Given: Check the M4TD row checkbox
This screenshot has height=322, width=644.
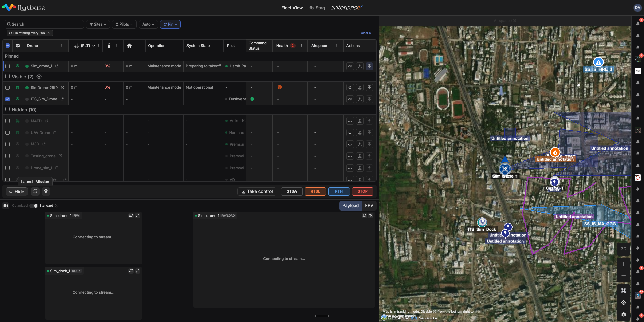Looking at the screenshot, I should 8,121.
